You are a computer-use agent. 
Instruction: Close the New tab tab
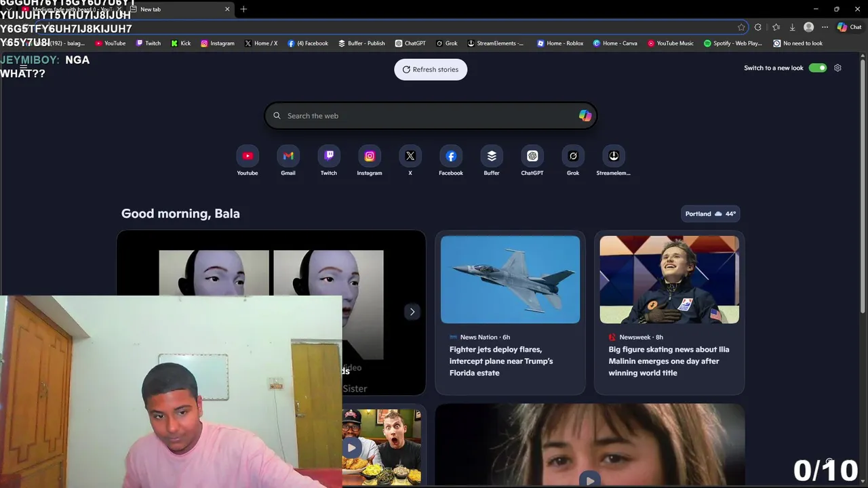[227, 9]
